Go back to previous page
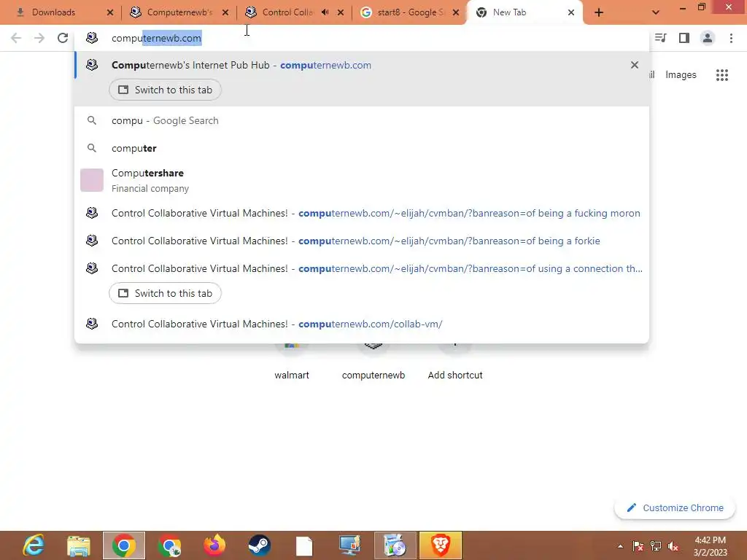 (x=16, y=38)
